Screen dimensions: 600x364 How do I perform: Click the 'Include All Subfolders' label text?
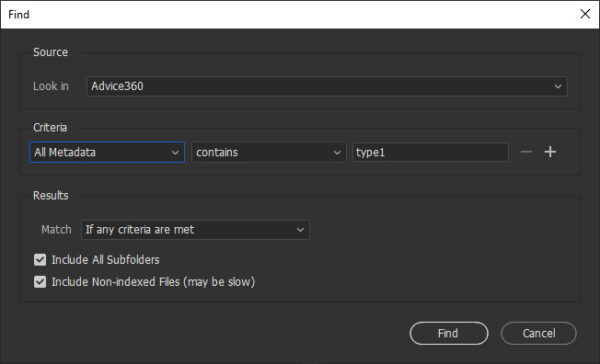coord(105,260)
